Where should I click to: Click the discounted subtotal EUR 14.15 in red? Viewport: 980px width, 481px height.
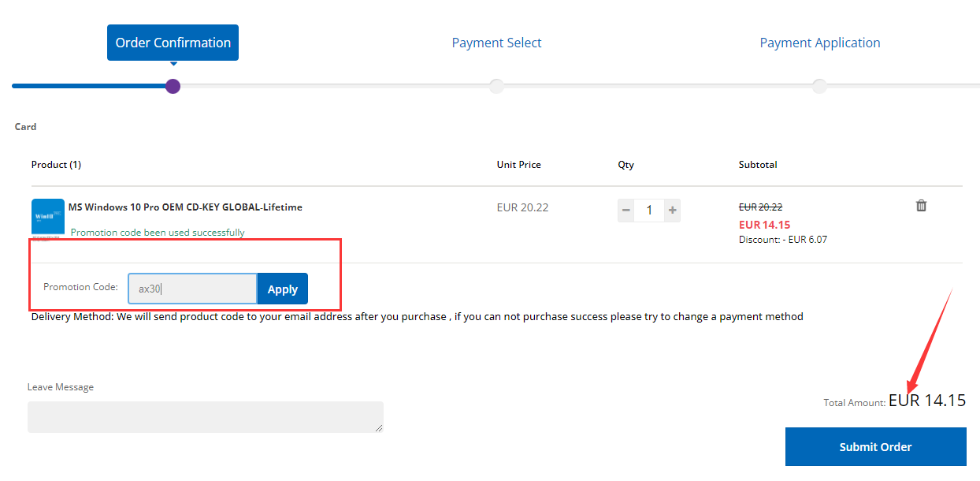click(x=764, y=225)
